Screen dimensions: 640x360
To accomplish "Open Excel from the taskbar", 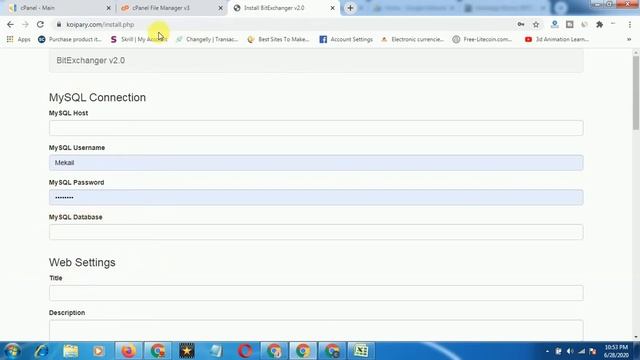I will coord(361,351).
